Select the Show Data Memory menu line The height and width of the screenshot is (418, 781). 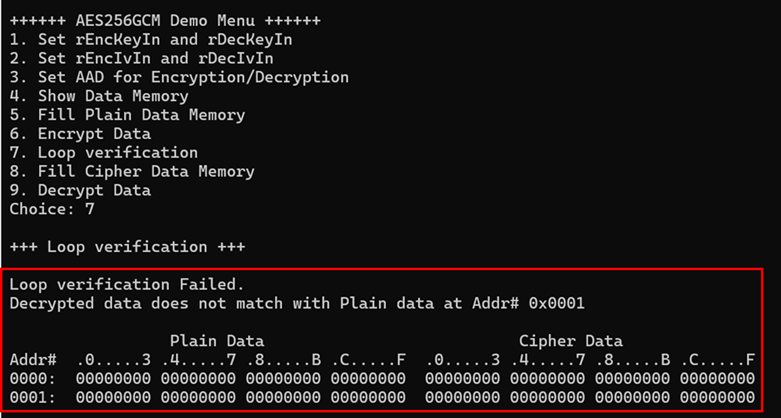99,96
